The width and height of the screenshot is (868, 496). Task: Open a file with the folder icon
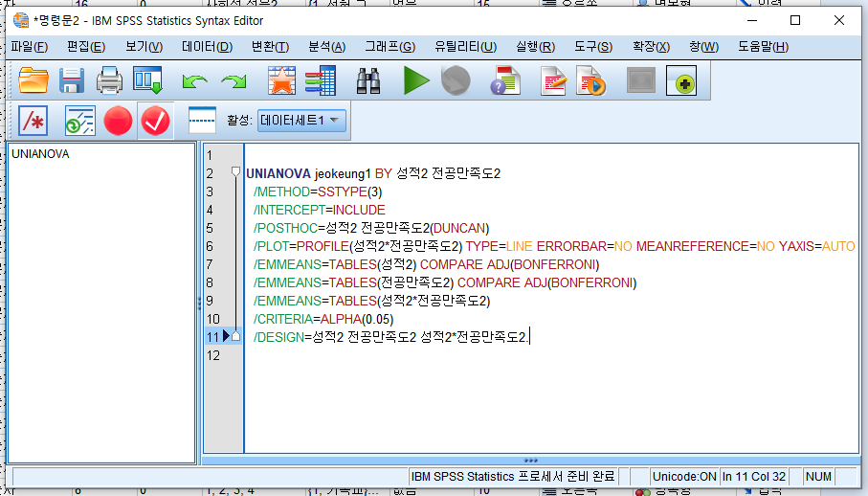pyautogui.click(x=33, y=80)
